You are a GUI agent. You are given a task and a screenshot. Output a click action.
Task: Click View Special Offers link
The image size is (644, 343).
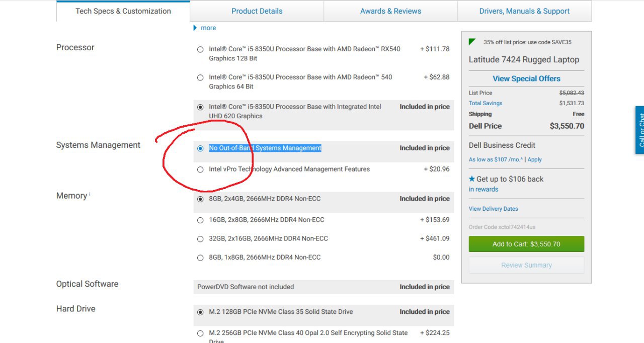click(x=526, y=78)
